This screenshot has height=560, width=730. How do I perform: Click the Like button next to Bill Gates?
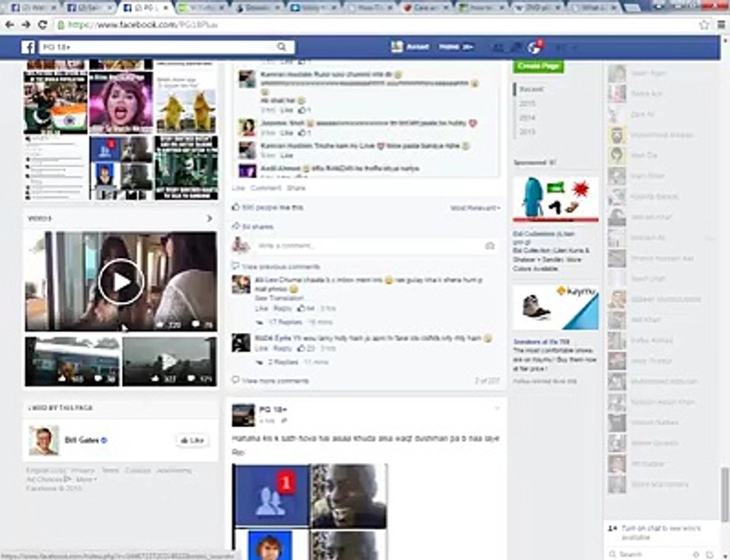(x=192, y=440)
